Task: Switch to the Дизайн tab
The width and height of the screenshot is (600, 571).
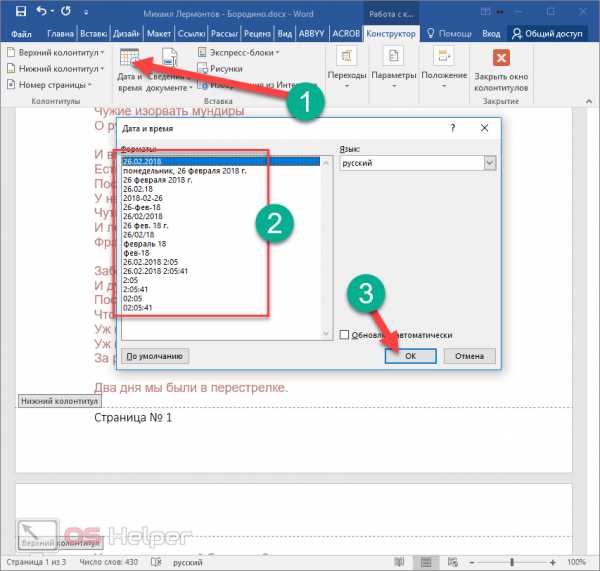Action: (x=126, y=34)
